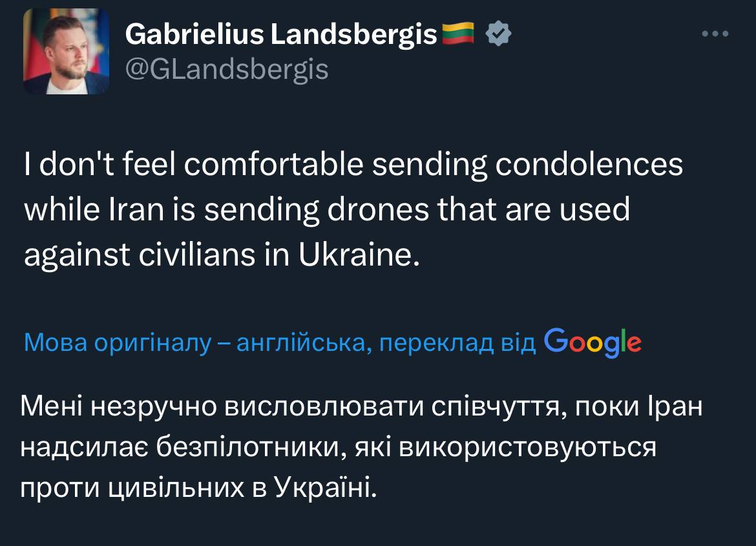Screen dimensions: 756x546
Task: Click the Google logo in translation notice
Action: pyautogui.click(x=593, y=342)
